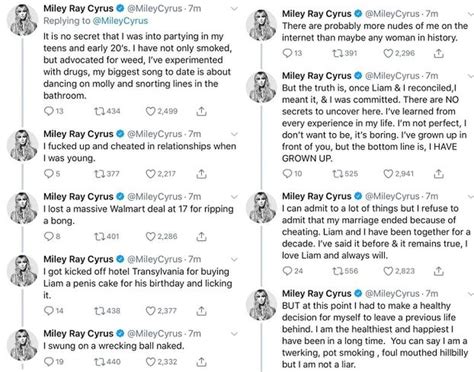
Task: Open chevron menu on wrecking ball tweet
Action: tap(234, 334)
